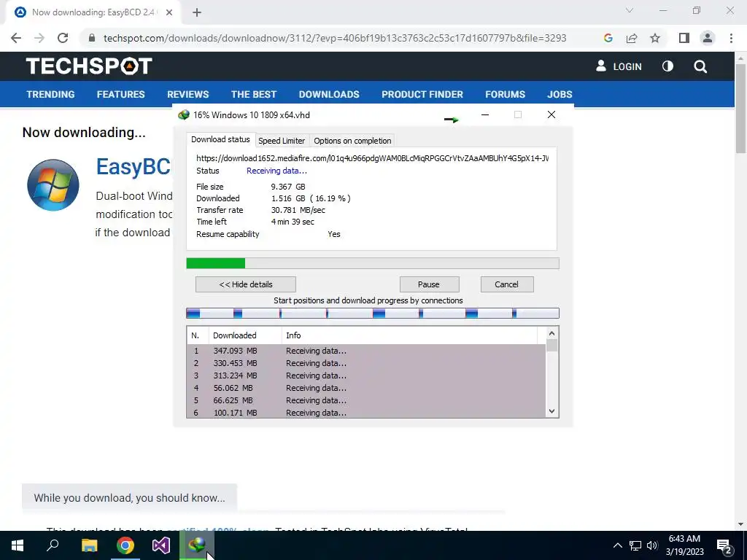Open a new browser tab
The image size is (747, 560).
tap(197, 12)
